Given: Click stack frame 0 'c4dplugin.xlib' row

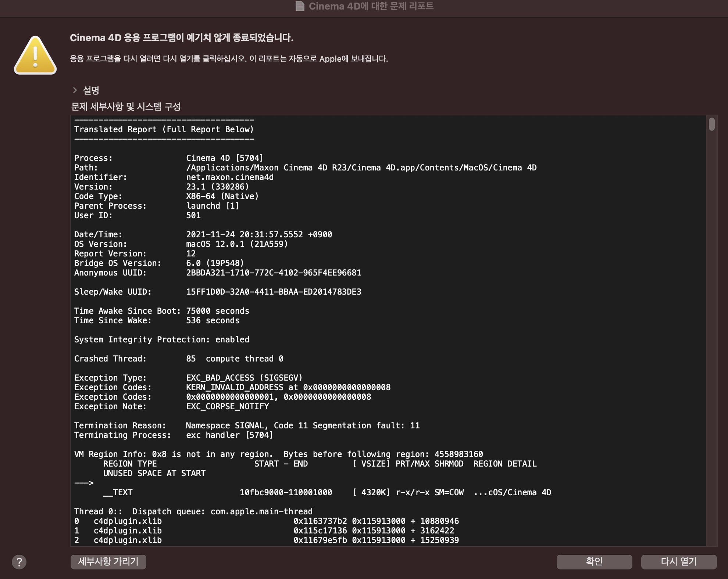Looking at the screenshot, I should click(x=267, y=521).
